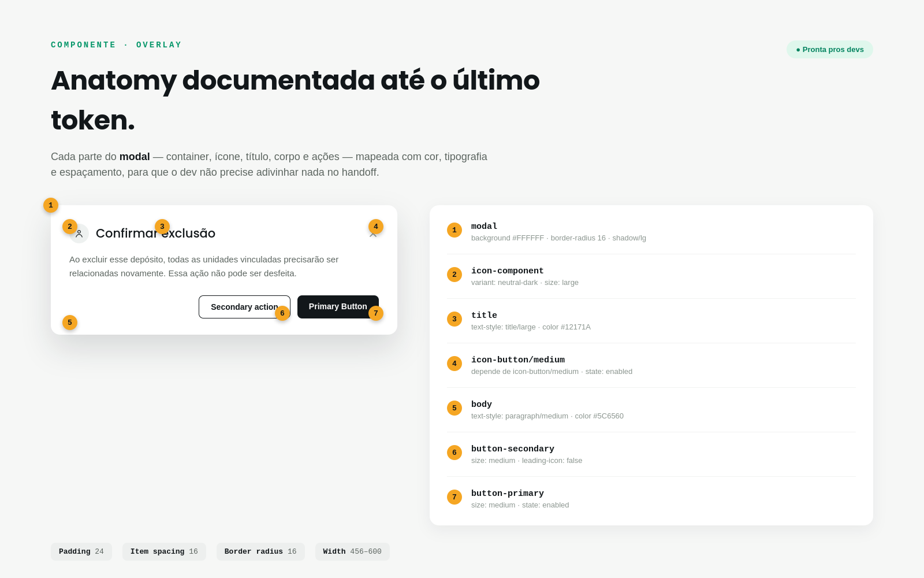Select the Border radius 16 chip
Image resolution: width=924 pixels, height=578 pixels.
click(x=260, y=551)
